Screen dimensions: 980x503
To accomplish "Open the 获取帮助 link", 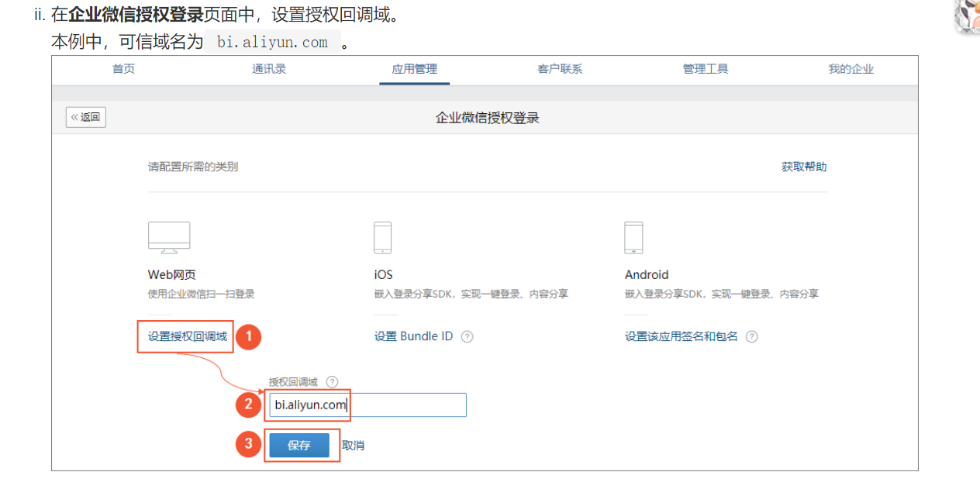I will click(803, 167).
